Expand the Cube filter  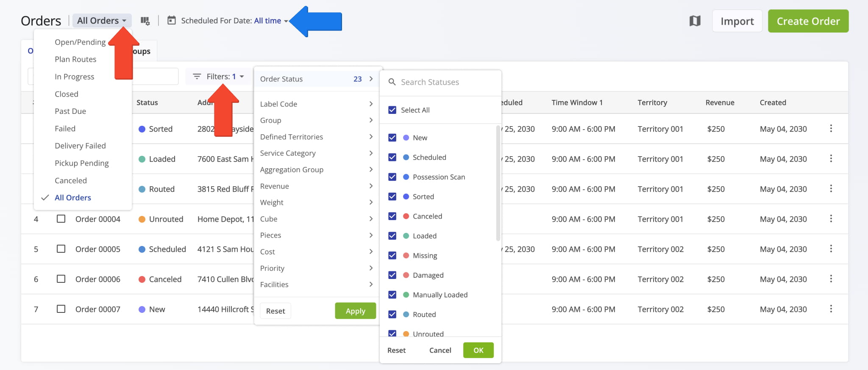pos(316,219)
